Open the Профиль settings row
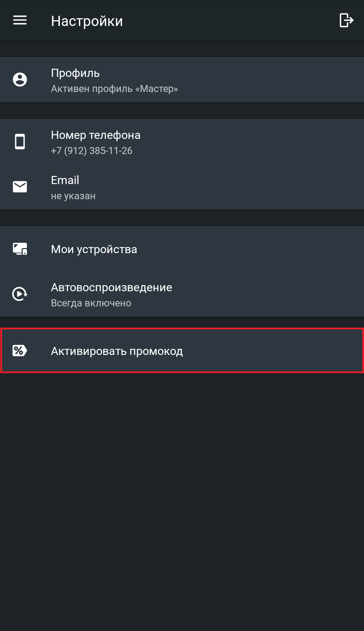 pyautogui.click(x=182, y=80)
